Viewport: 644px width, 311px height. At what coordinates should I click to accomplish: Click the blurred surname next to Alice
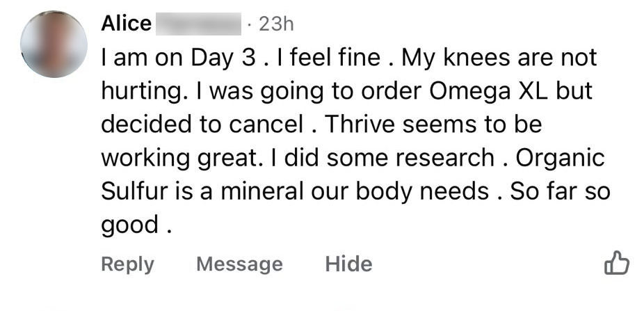click(x=198, y=24)
